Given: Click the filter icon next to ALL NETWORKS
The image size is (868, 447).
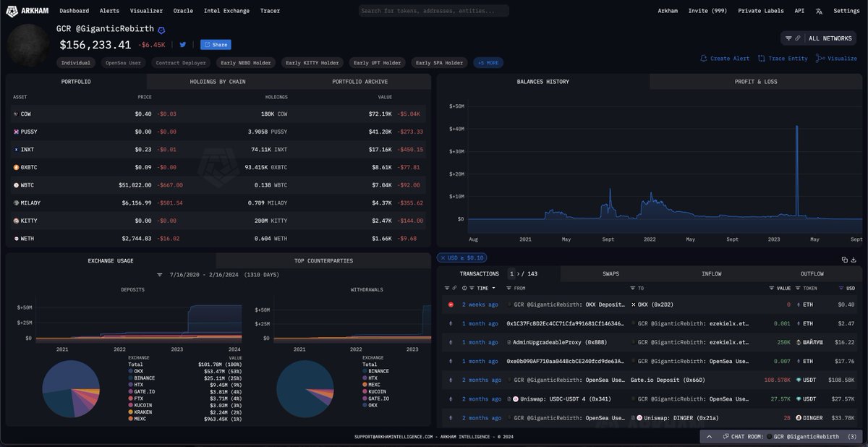Looking at the screenshot, I should 788,38.
